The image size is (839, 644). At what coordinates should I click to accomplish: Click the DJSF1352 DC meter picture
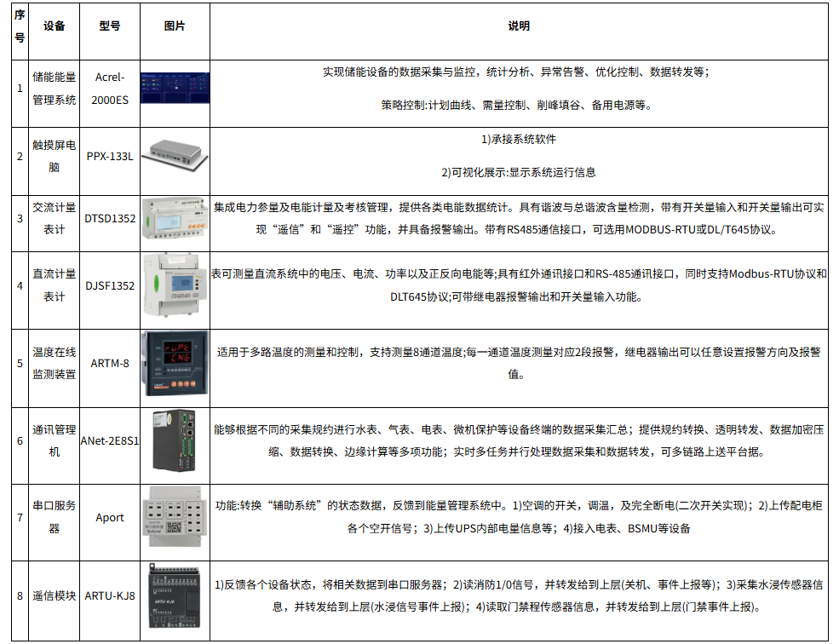tap(175, 286)
